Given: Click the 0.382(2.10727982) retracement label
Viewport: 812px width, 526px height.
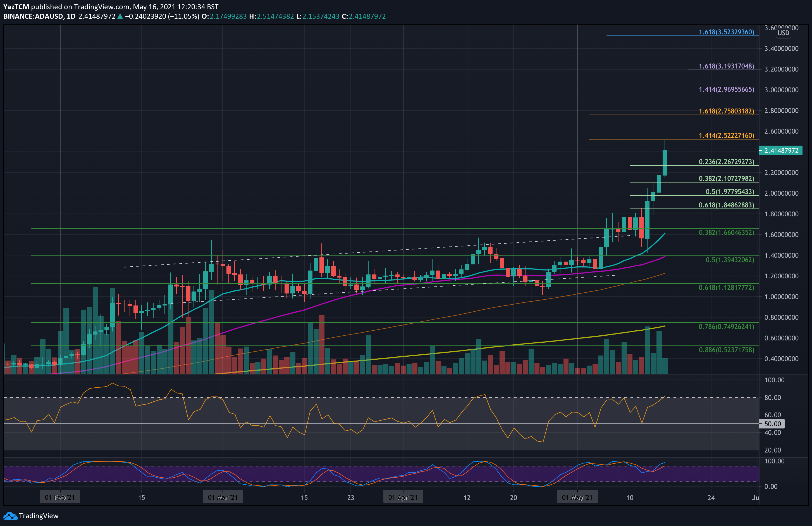Looking at the screenshot, I should point(726,179).
